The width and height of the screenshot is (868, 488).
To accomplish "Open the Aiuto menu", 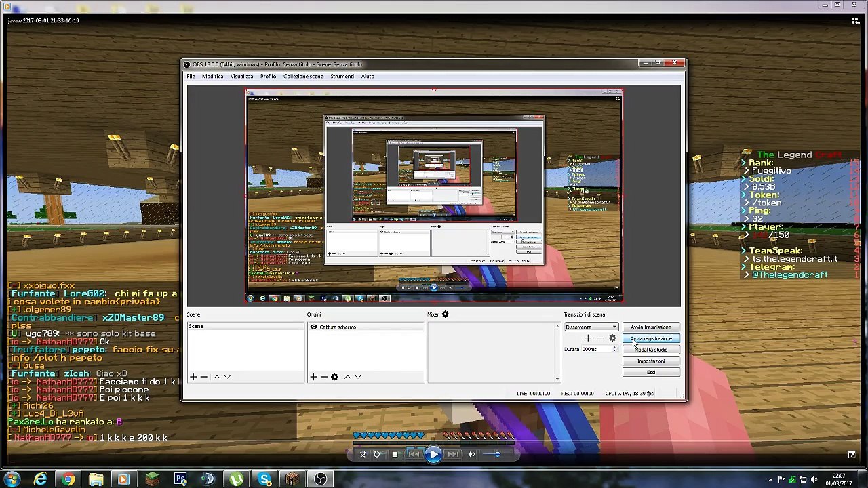I will (368, 76).
